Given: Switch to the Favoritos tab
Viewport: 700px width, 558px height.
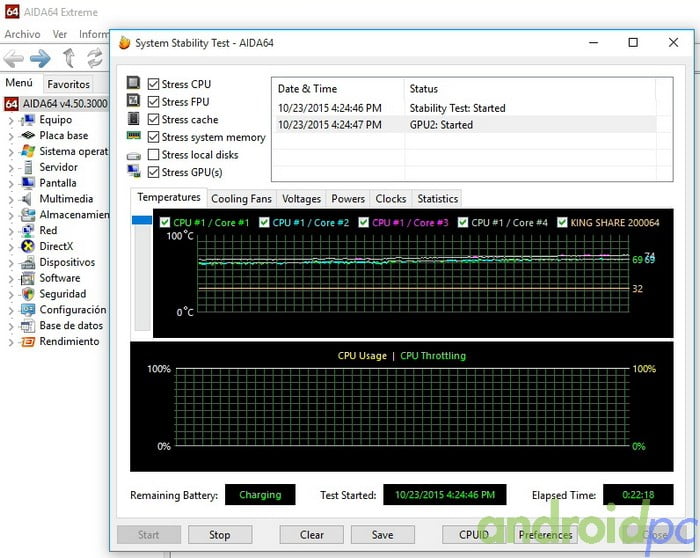Looking at the screenshot, I should tap(68, 84).
